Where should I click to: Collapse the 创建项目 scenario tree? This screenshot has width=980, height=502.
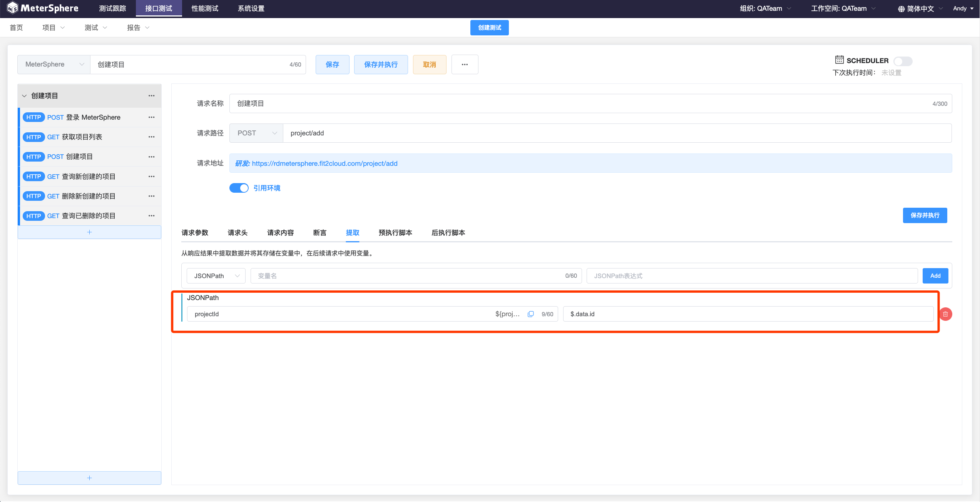click(24, 96)
